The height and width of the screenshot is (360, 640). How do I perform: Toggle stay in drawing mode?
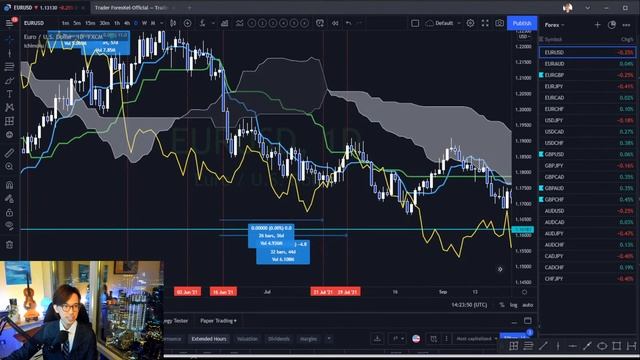[x=9, y=199]
